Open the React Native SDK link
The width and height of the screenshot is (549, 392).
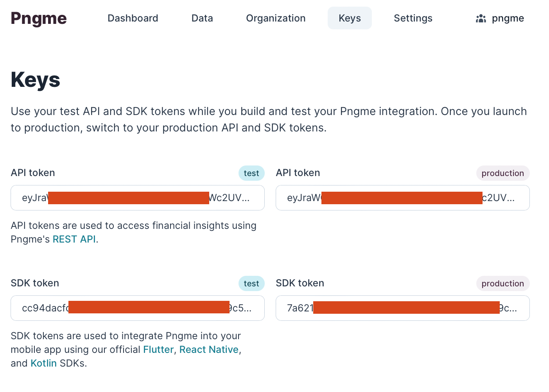[x=209, y=349]
